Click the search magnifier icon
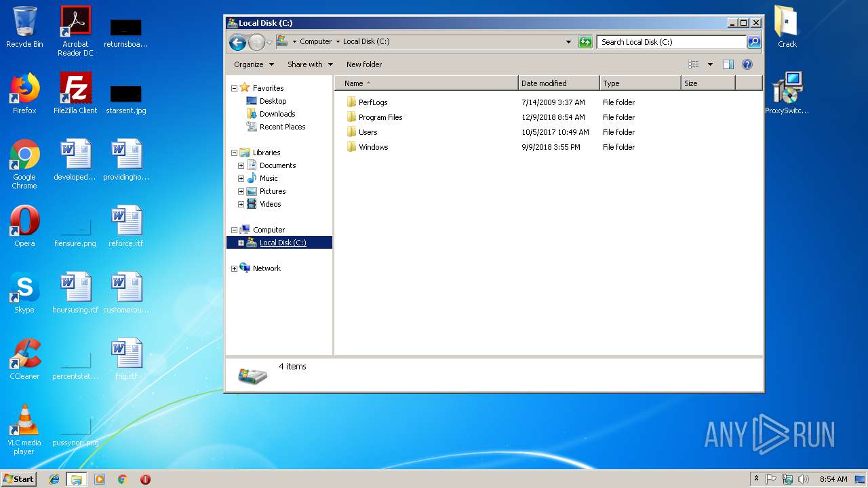This screenshot has width=868, height=488. click(753, 42)
